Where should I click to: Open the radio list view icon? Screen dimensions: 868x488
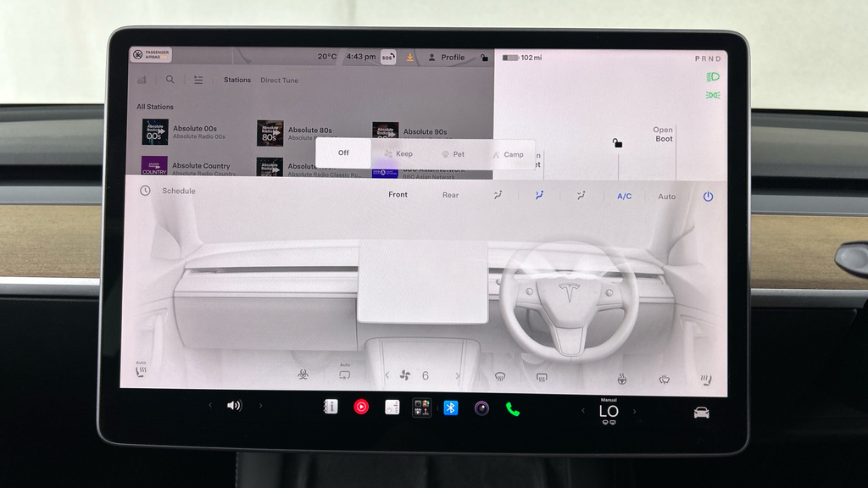point(198,80)
